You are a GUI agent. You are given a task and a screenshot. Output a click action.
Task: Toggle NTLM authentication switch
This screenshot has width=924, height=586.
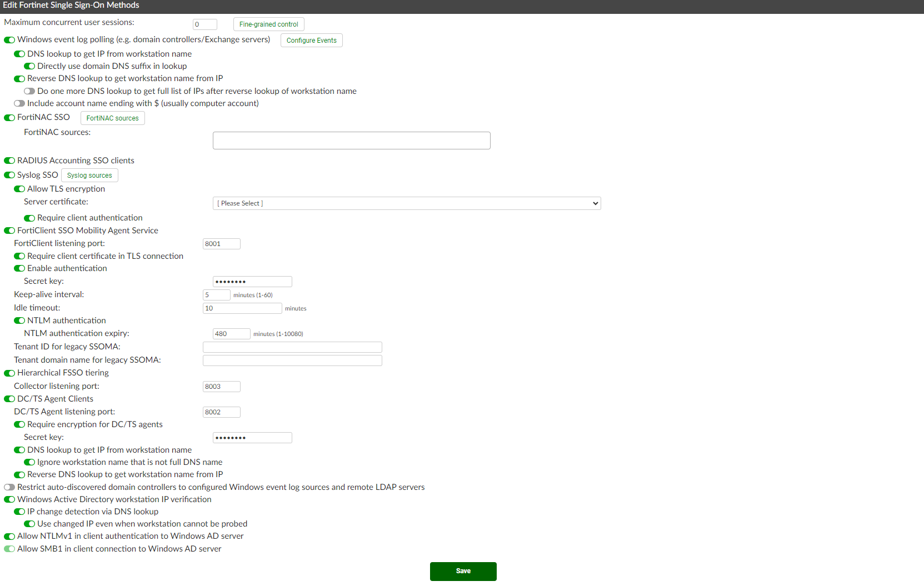click(x=19, y=321)
